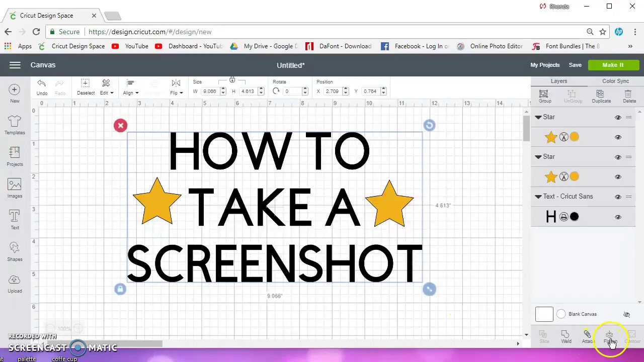This screenshot has width=644, height=362.
Task: Toggle the size aspect ratio lock
Action: [x=232, y=80]
